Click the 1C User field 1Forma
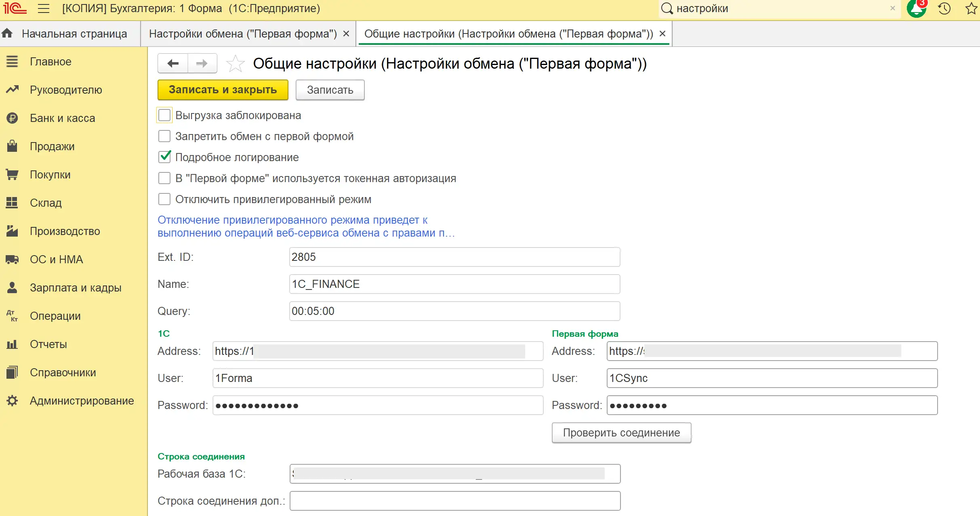Image resolution: width=980 pixels, height=516 pixels. point(378,378)
